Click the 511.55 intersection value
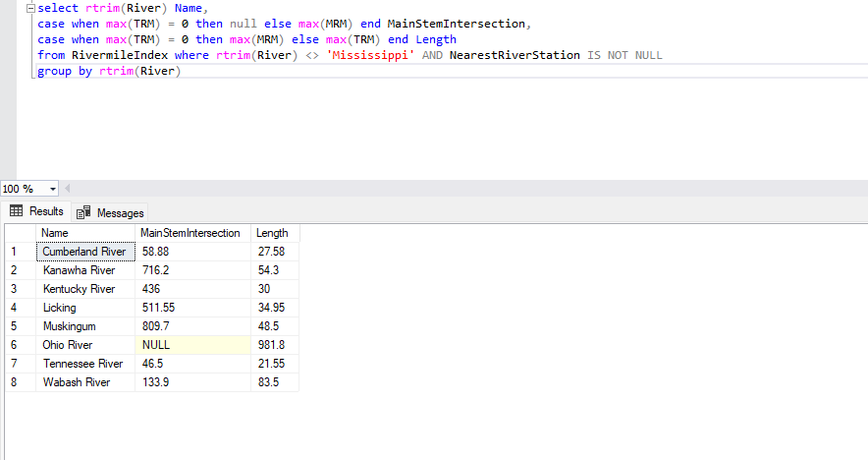This screenshot has height=460, width=868. 192,308
